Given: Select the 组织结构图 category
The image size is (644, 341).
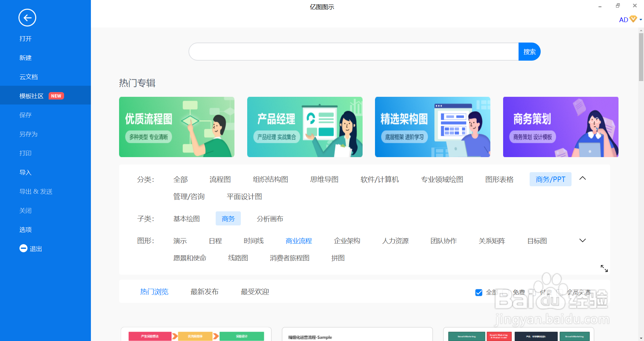Looking at the screenshot, I should tap(270, 180).
